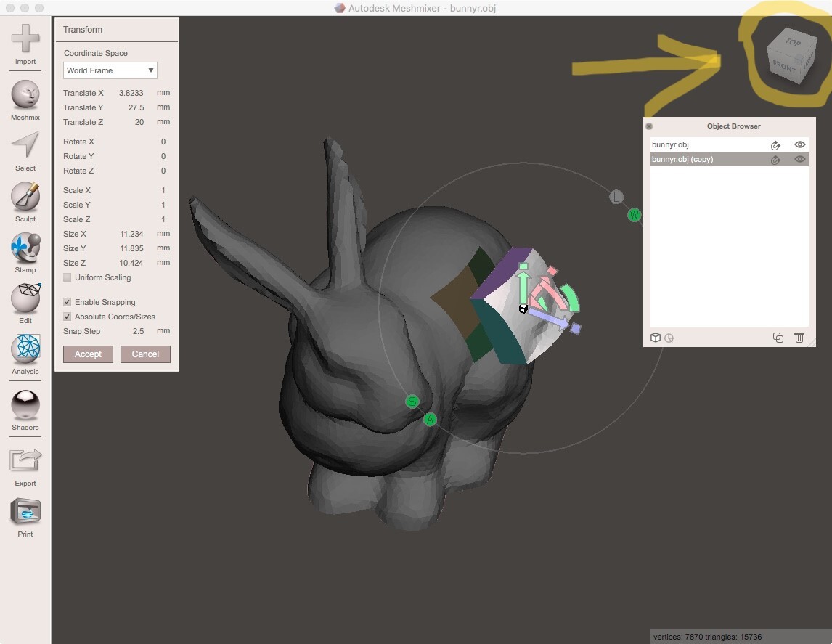Click the white center uniform-scale box of gizmo
This screenshot has height=644, width=832.
point(523,309)
